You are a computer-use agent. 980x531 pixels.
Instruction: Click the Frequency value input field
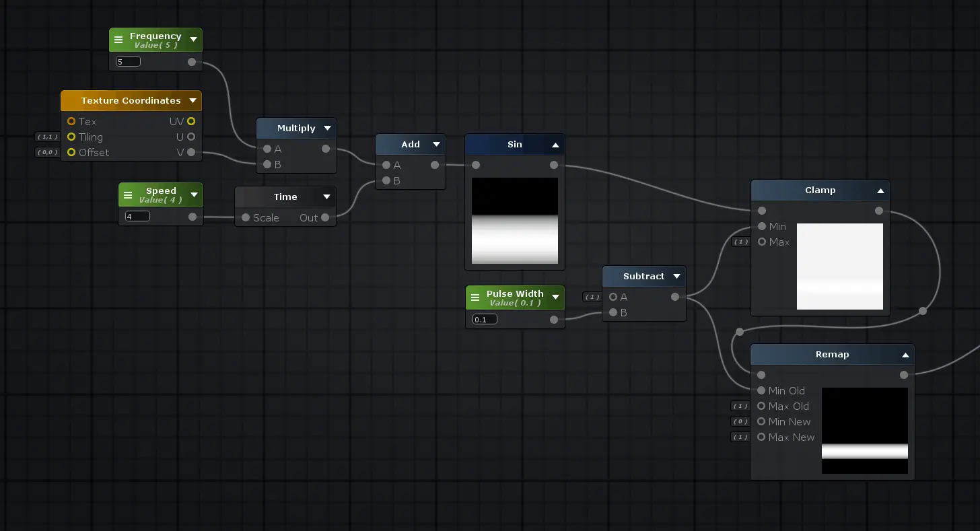point(128,61)
